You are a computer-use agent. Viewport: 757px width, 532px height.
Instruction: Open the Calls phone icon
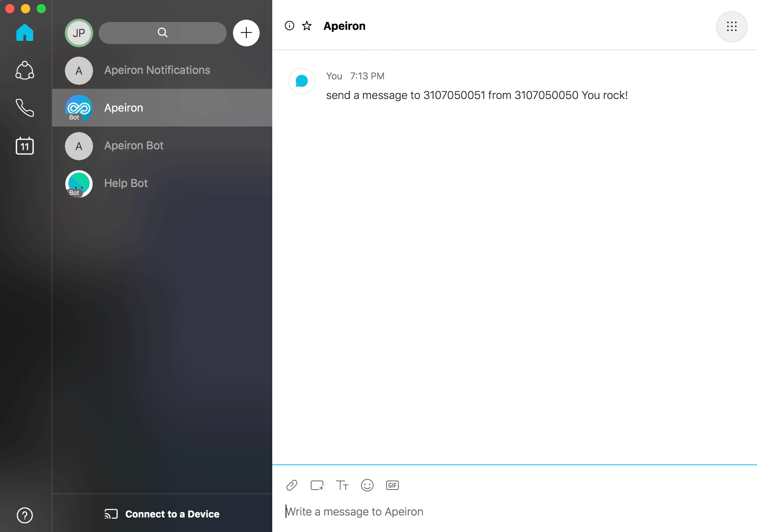[x=25, y=108]
